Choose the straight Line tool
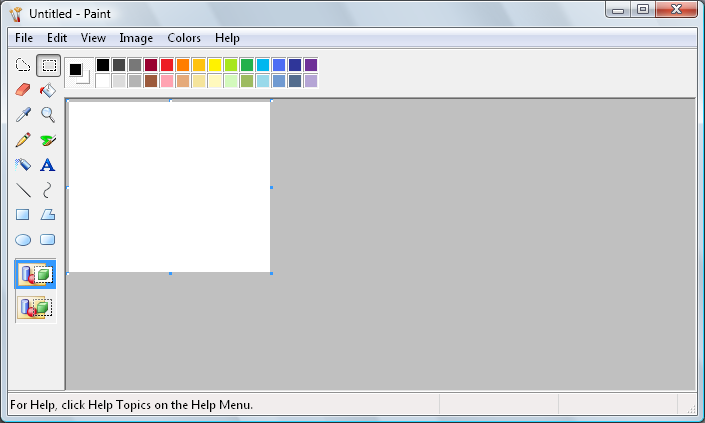705x423 pixels. point(23,190)
